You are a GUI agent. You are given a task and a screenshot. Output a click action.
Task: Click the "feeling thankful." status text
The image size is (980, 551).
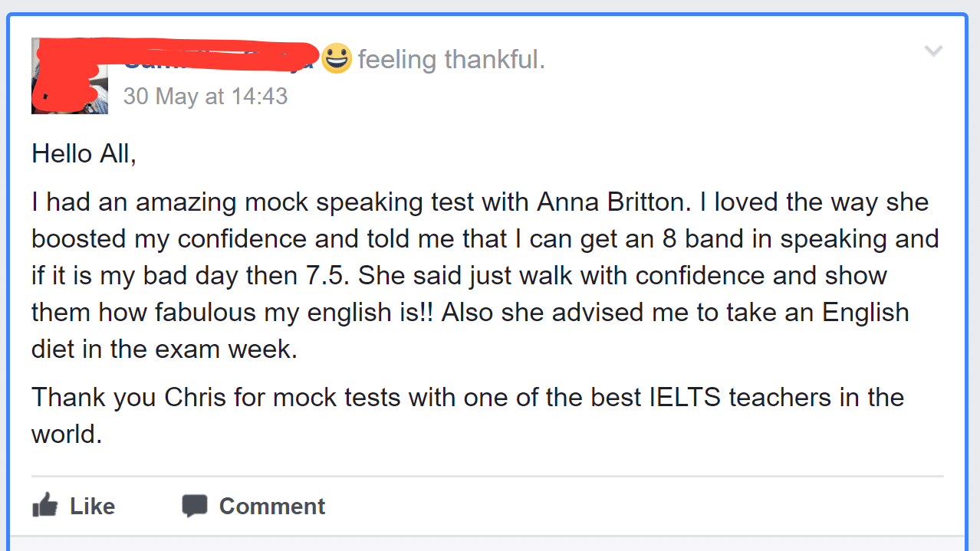click(452, 59)
